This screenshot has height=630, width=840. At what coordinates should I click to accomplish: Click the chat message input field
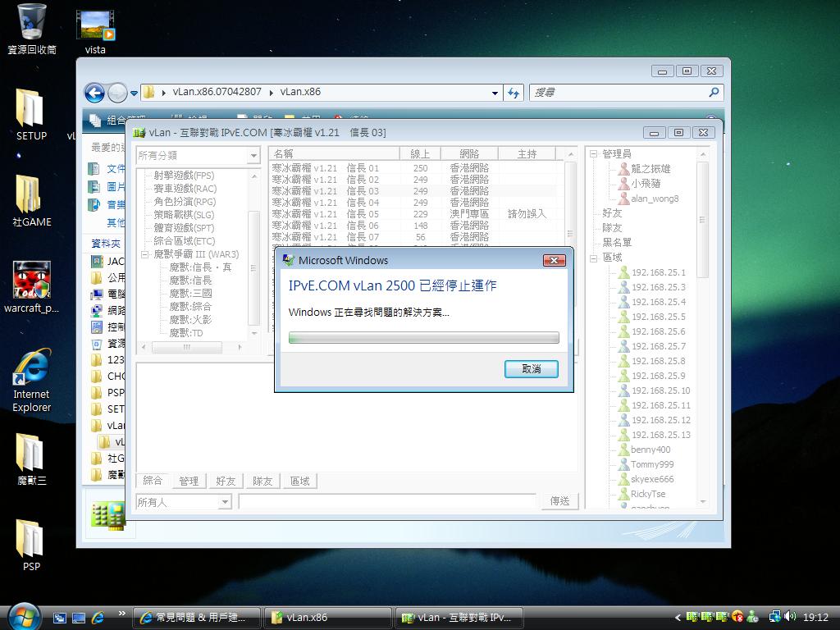tap(387, 502)
